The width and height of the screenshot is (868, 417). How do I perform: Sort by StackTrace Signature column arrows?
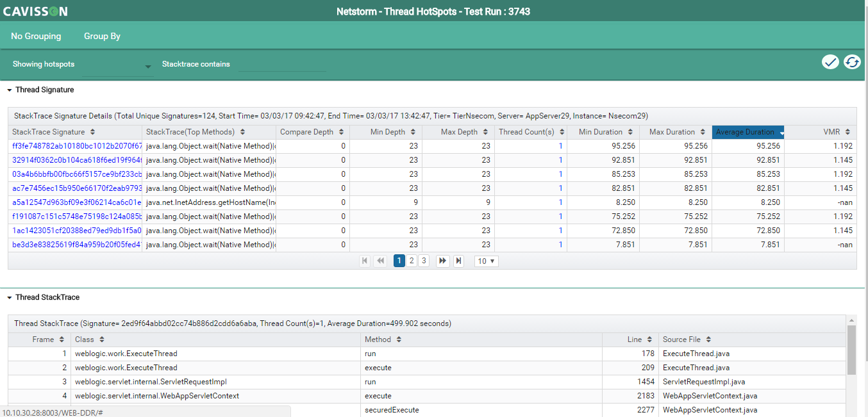click(92, 132)
